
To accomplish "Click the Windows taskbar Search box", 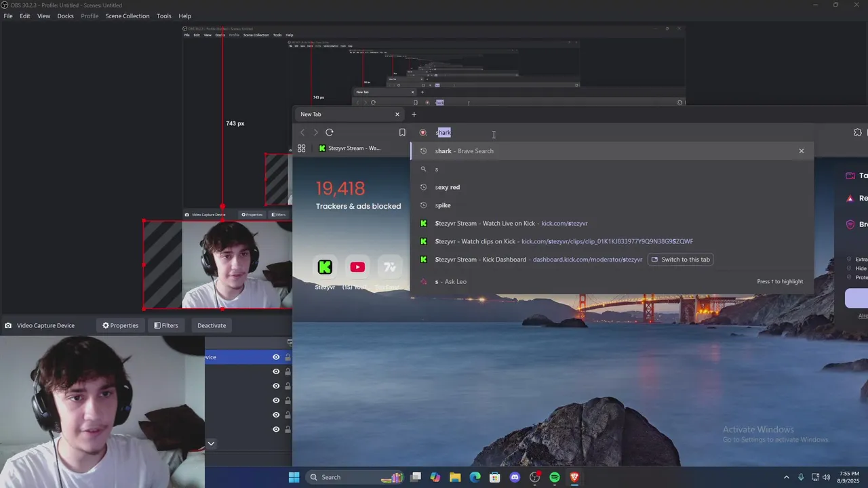I will tap(355, 477).
